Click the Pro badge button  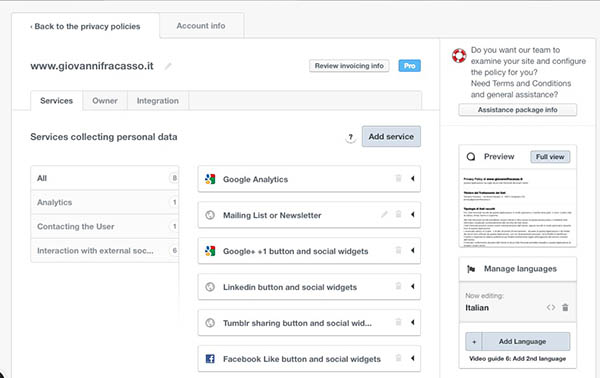click(x=409, y=66)
